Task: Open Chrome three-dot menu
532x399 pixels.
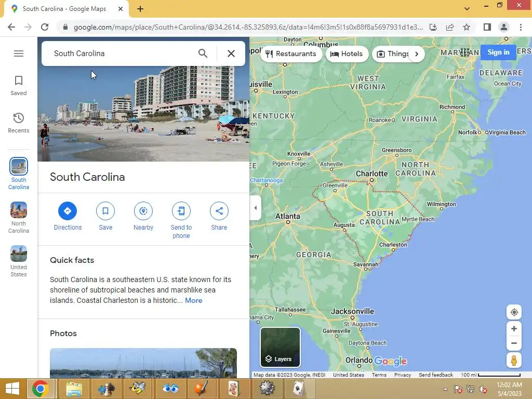Action: (521, 27)
